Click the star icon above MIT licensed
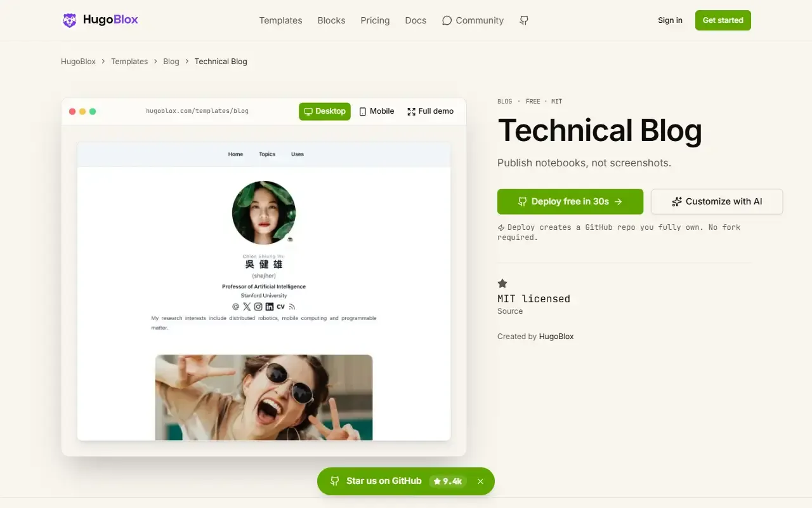 point(502,283)
